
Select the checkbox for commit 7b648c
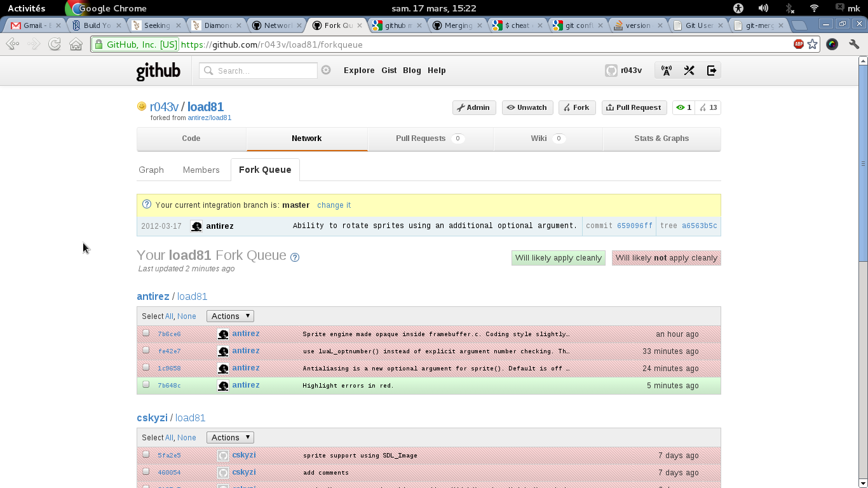(x=146, y=384)
